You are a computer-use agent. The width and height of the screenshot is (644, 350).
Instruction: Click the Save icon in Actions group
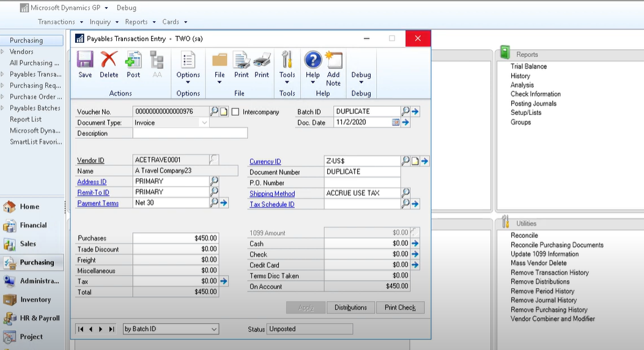[85, 64]
